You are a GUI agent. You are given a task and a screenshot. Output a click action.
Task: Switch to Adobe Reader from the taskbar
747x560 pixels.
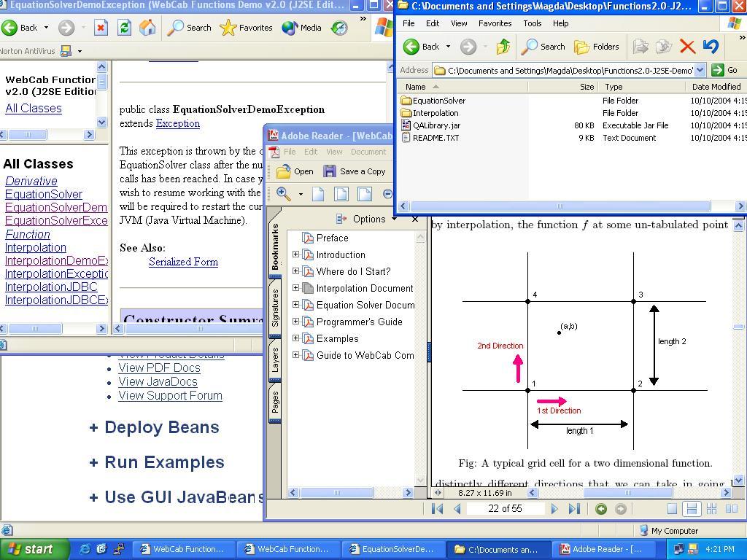[x=604, y=549]
